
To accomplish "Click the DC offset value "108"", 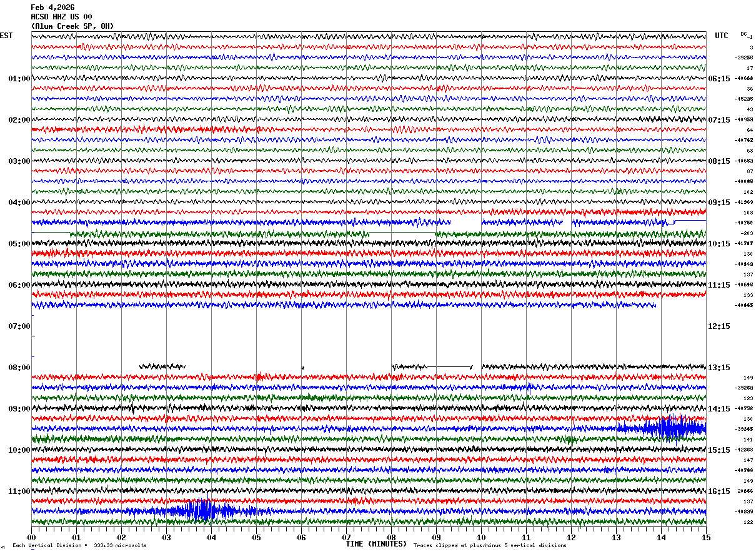I will click(x=748, y=213).
